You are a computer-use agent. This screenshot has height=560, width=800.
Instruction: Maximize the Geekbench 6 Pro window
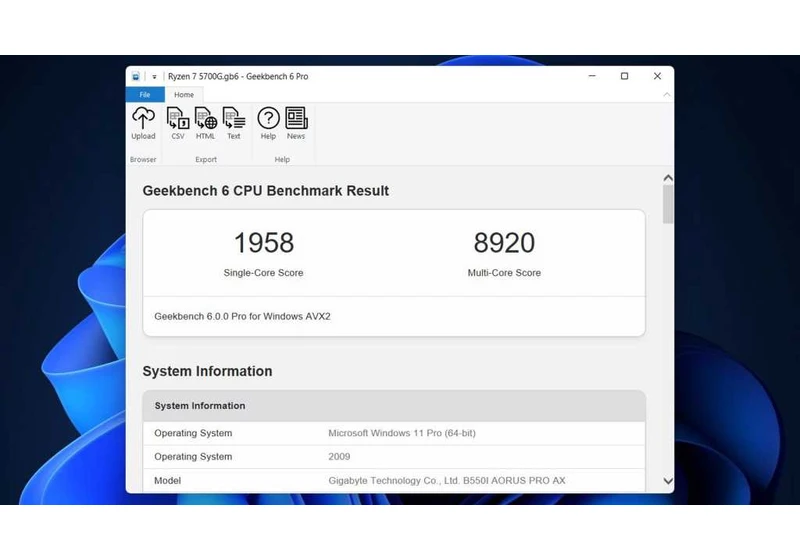point(624,76)
